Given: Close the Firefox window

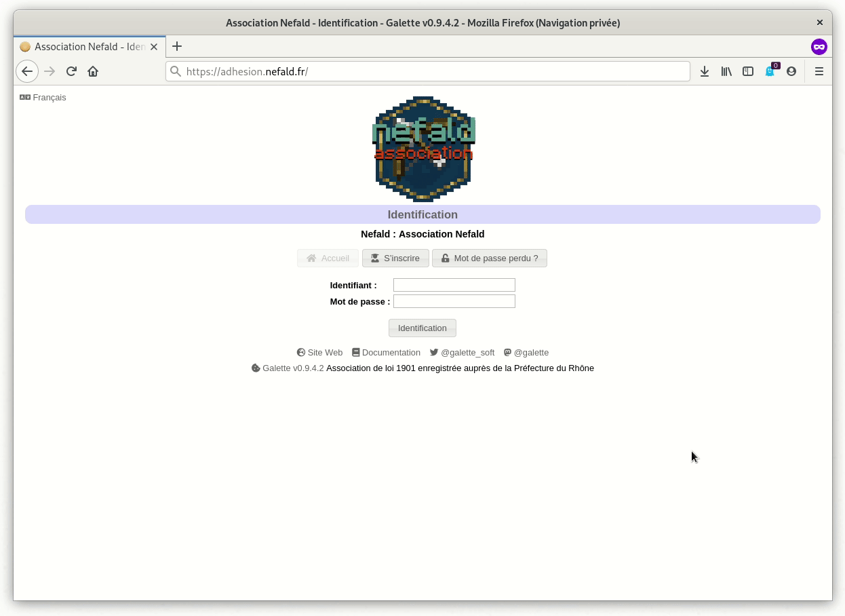Looking at the screenshot, I should pyautogui.click(x=819, y=22).
